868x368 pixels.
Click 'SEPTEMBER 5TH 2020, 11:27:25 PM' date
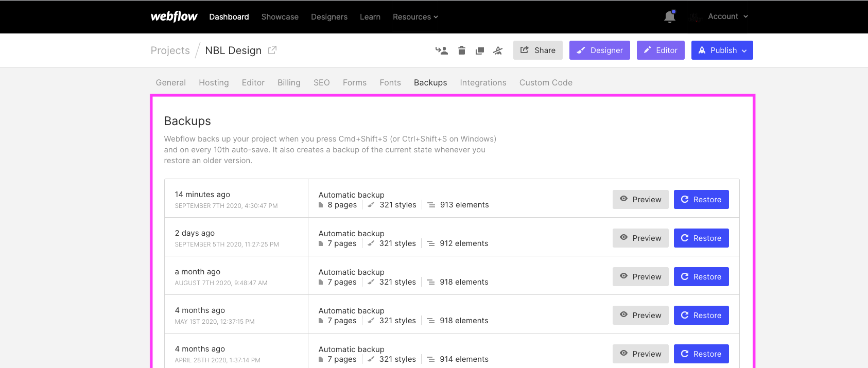(227, 244)
